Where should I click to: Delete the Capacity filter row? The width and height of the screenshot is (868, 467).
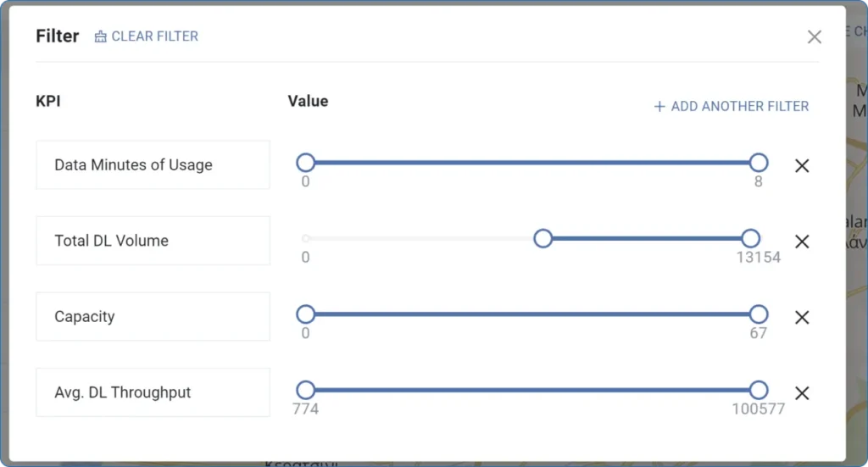pyautogui.click(x=802, y=317)
